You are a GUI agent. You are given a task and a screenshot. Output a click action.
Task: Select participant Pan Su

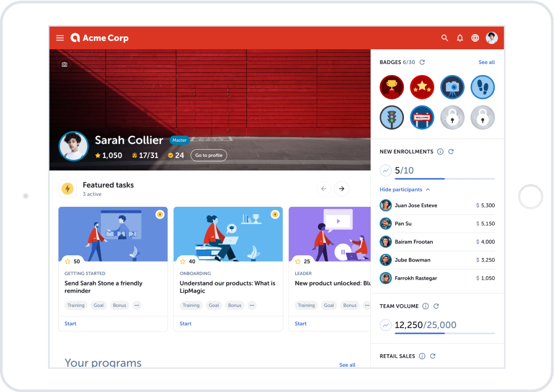437,224
